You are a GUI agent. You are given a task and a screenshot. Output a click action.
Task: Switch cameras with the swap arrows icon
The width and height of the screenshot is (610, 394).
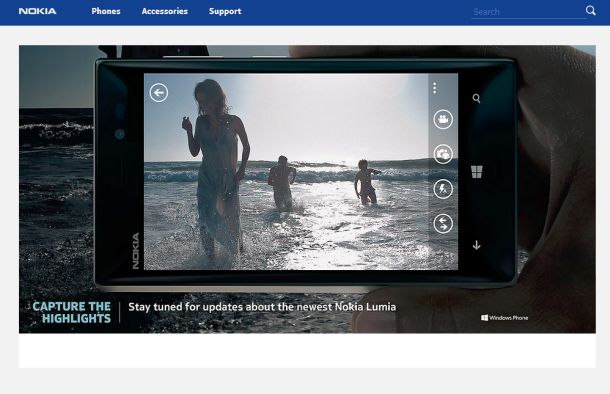pyautogui.click(x=443, y=224)
